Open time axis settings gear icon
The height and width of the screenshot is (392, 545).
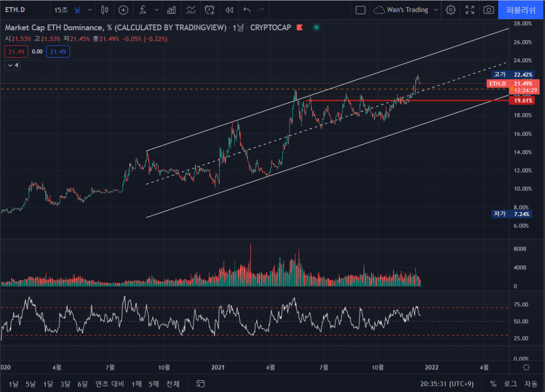526,368
